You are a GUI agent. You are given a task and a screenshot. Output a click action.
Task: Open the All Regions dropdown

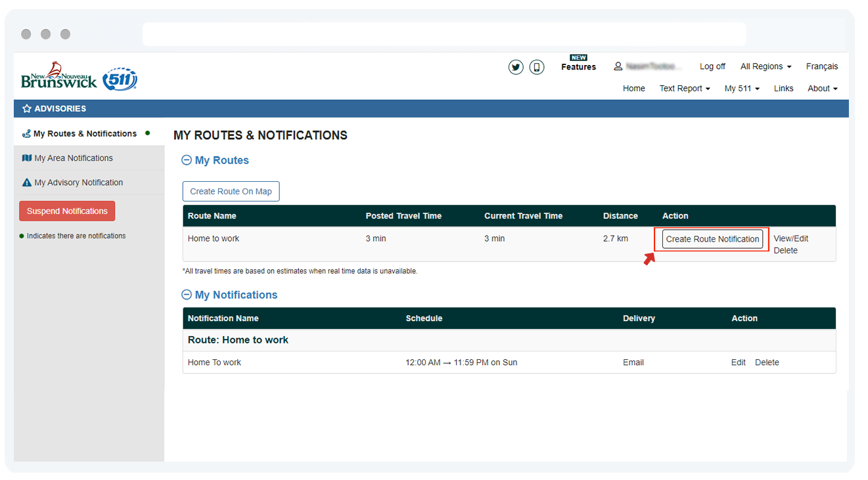(765, 66)
